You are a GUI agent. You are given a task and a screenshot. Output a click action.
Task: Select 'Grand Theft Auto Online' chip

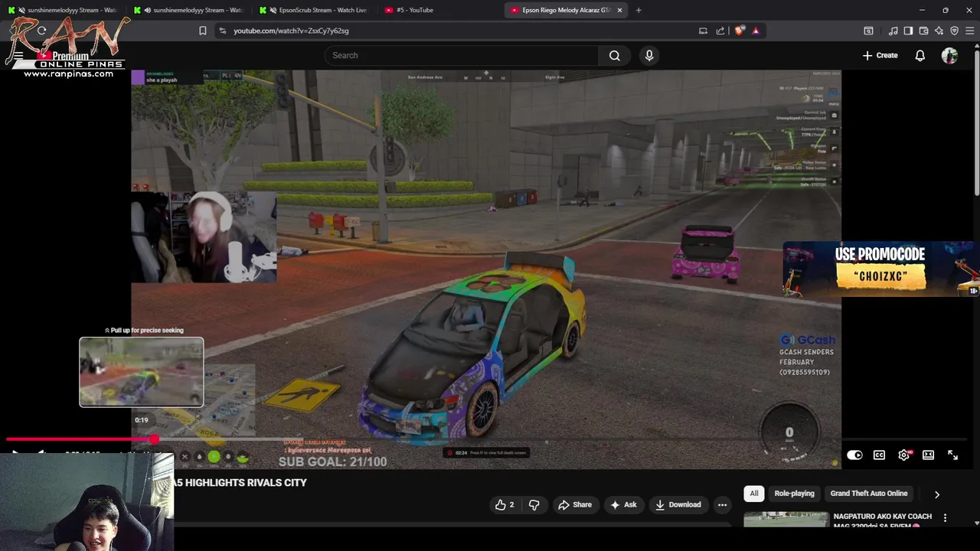click(869, 494)
